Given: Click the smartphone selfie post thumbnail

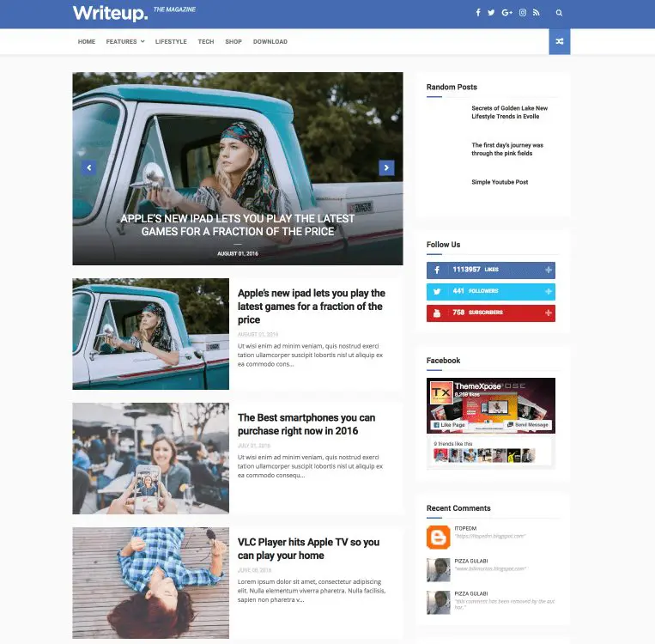Looking at the screenshot, I should (151, 459).
